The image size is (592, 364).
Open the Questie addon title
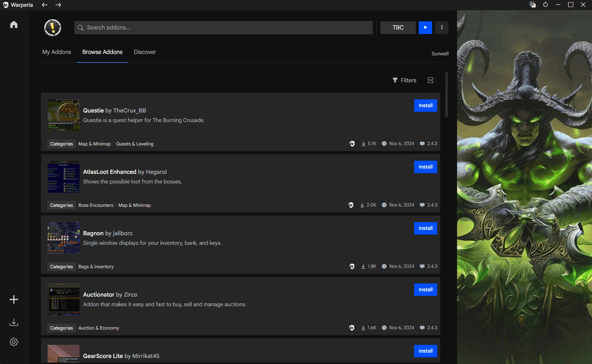(93, 111)
